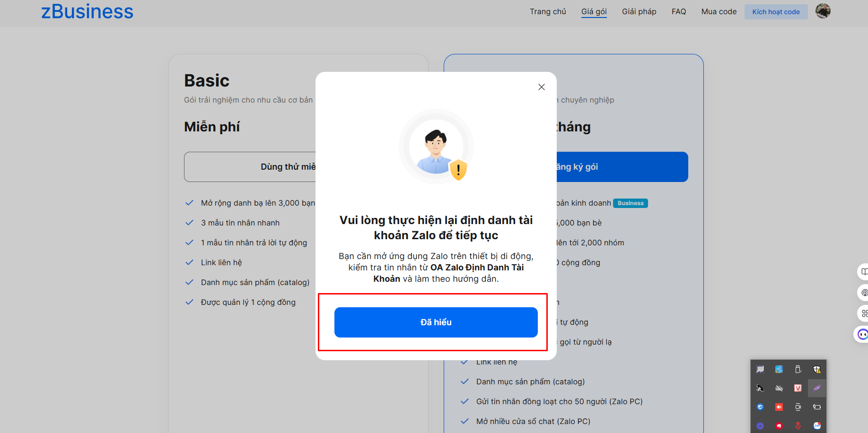Click the user illustration with warning shield
The width and height of the screenshot is (868, 433).
click(436, 147)
